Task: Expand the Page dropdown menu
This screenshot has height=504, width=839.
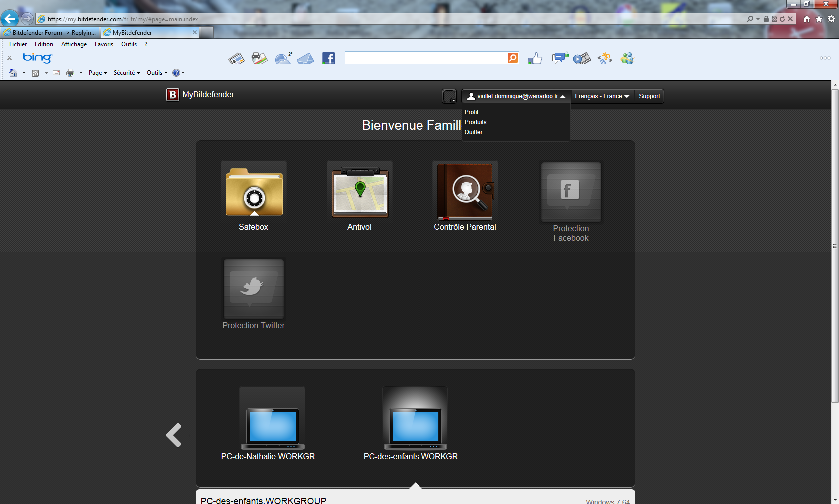Action: coord(98,73)
